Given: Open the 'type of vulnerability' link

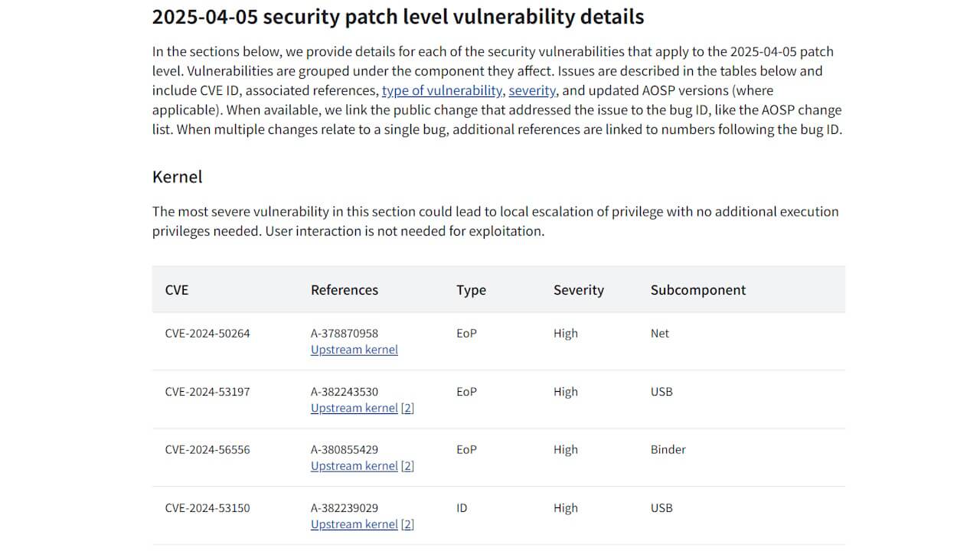Looking at the screenshot, I should (x=442, y=90).
